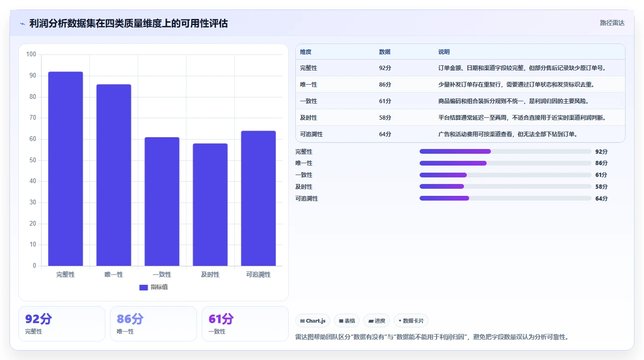This screenshot has width=644, height=360.
Task: Select the 表格 tag chip
Action: pyautogui.click(x=347, y=321)
